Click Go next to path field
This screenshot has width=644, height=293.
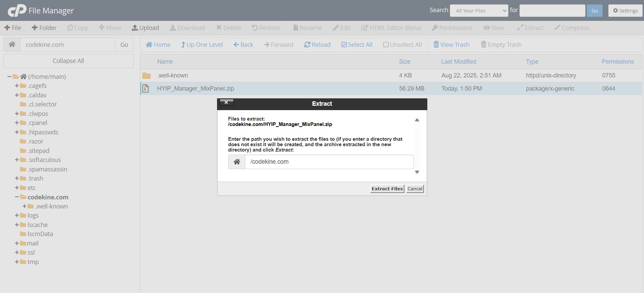click(124, 44)
